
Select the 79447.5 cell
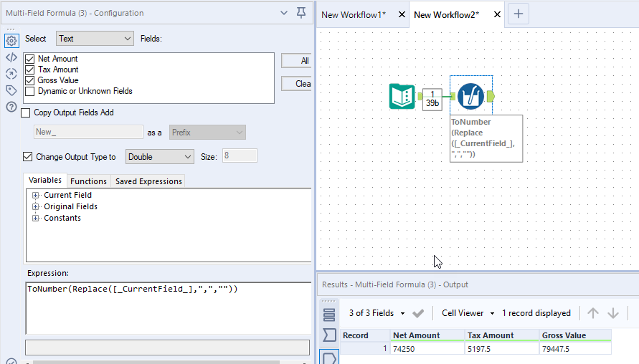(x=575, y=348)
